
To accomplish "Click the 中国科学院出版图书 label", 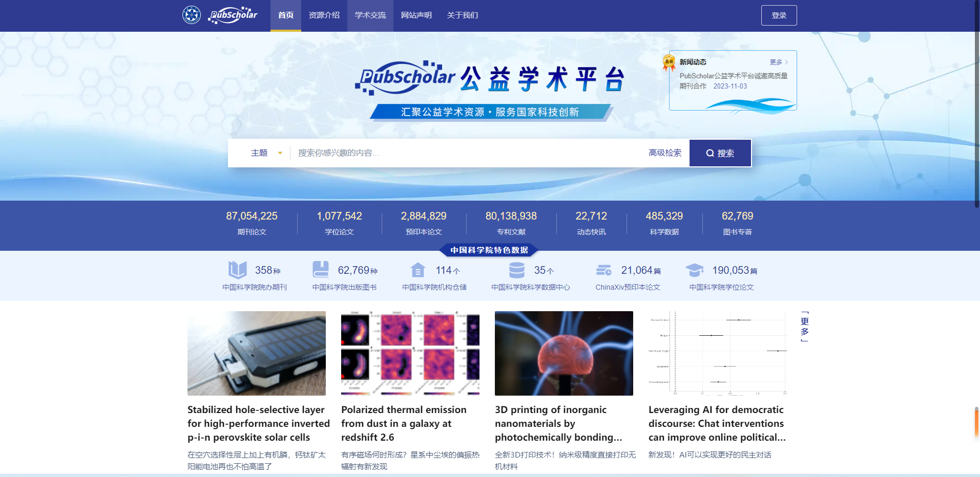I will pos(344,287).
